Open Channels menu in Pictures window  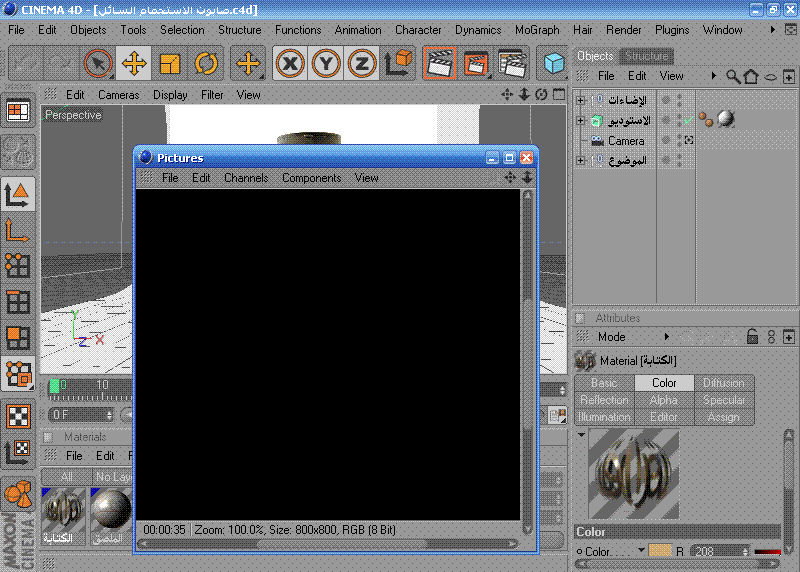tap(246, 178)
